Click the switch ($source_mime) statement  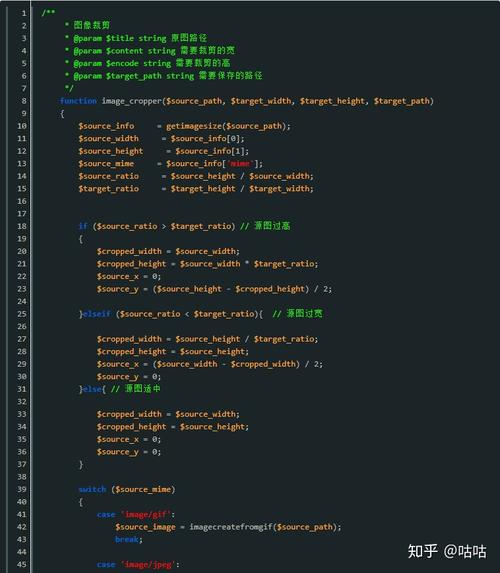pyautogui.click(x=127, y=490)
